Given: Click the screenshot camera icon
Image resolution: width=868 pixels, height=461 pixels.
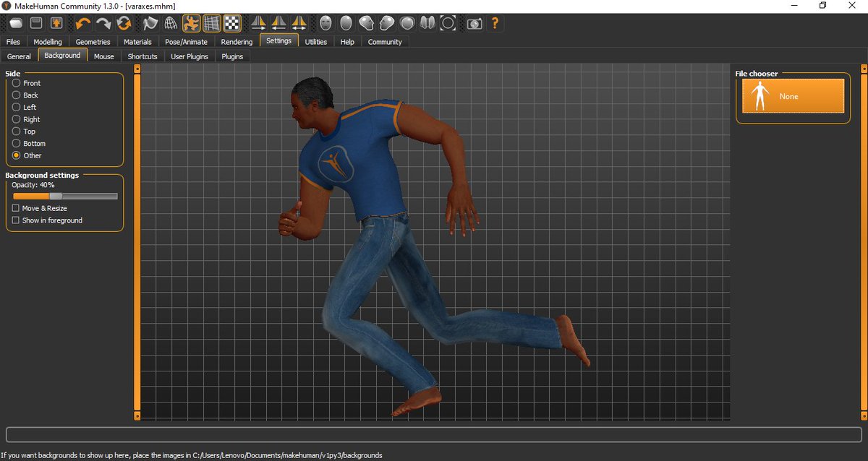Looking at the screenshot, I should [474, 22].
